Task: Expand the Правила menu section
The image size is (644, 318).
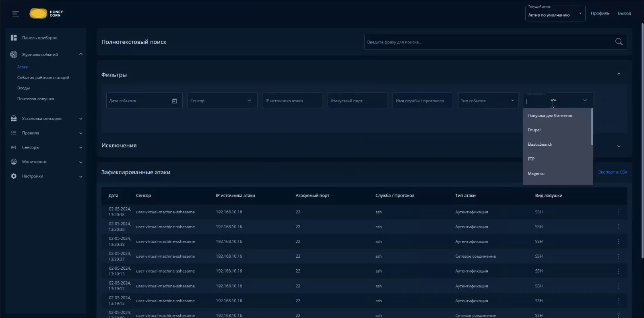Action: point(81,133)
